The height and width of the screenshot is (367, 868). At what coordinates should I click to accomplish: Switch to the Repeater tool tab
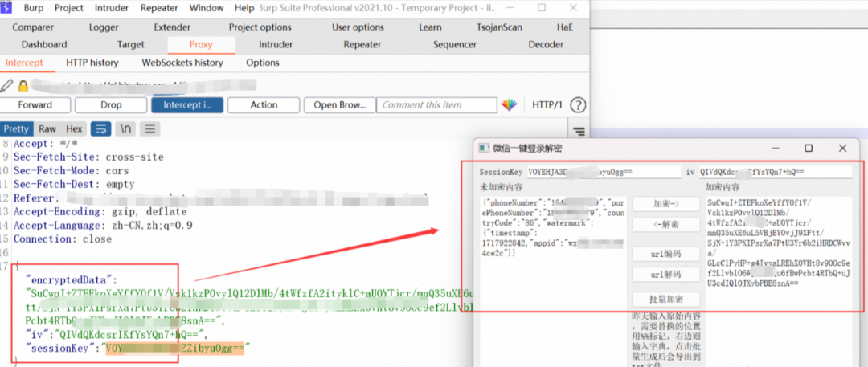click(362, 45)
